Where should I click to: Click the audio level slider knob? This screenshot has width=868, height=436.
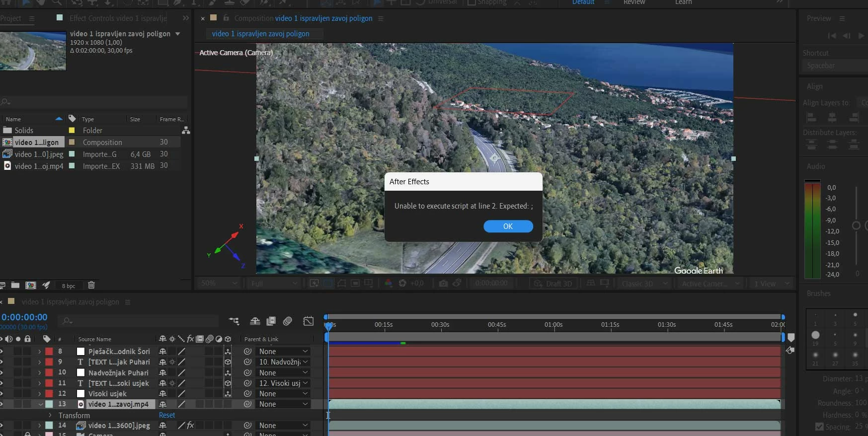point(856,225)
